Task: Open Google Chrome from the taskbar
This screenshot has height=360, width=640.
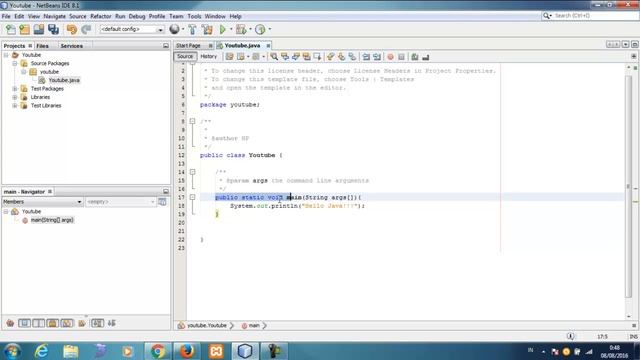Action: click(x=157, y=351)
